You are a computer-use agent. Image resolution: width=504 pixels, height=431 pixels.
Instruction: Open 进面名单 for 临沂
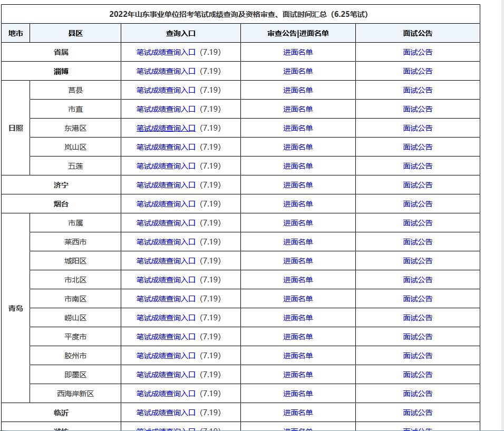point(298,412)
